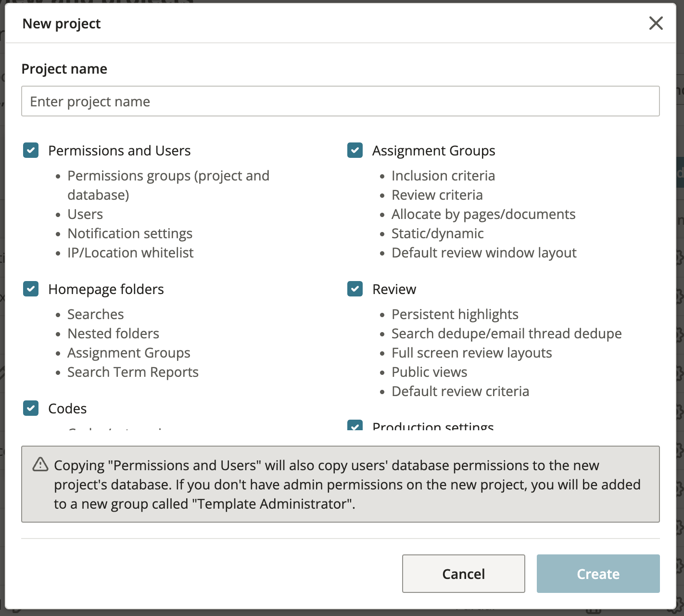Click the Default review window layout entry

484,252
